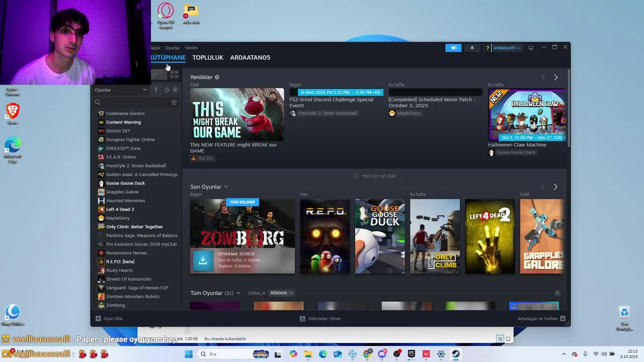Viewport: 644px width, 362px height.
Task: Toggle ready-to-play filter icon in sidebar
Action: point(176,89)
